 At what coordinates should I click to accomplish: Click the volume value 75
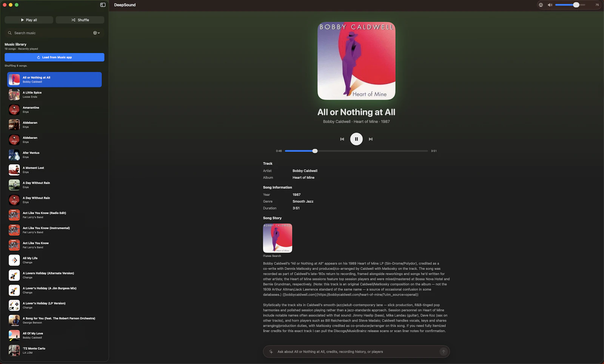point(597,5)
